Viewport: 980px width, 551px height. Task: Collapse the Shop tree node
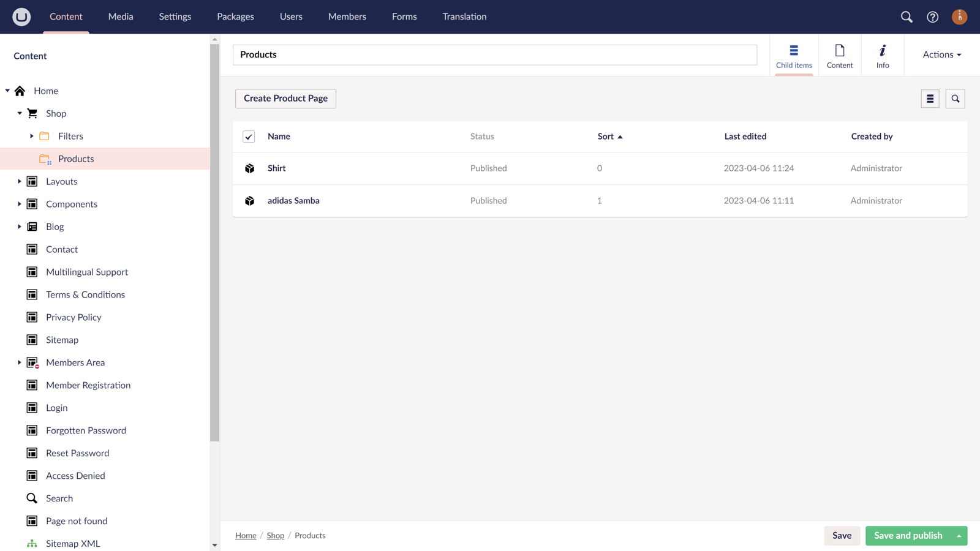20,113
